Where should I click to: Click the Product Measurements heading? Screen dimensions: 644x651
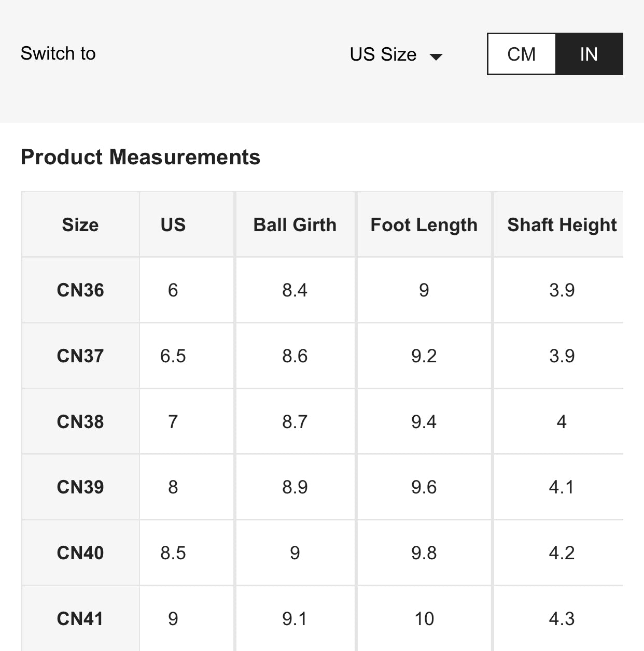(x=141, y=157)
